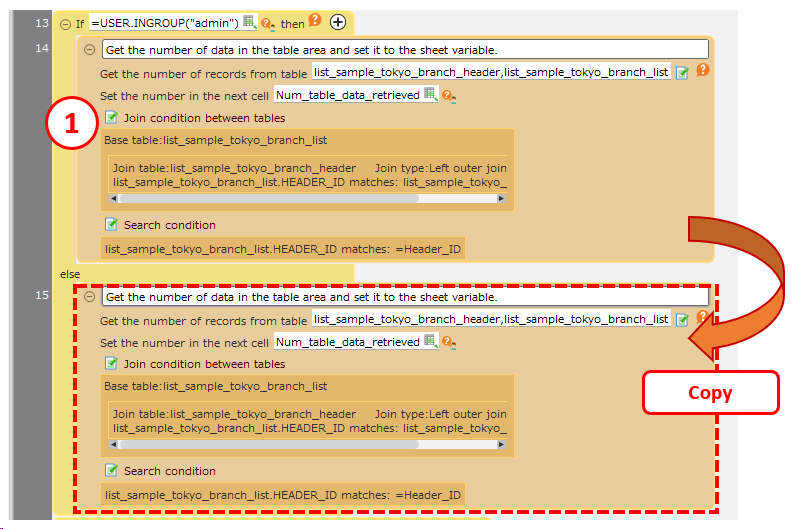
Task: Collapse step 14 action block
Action: pyautogui.click(x=90, y=50)
